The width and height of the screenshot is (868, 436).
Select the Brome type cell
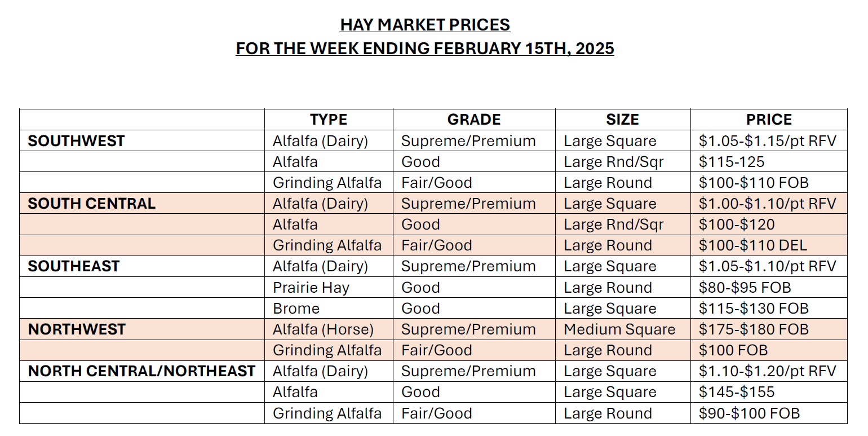pos(296,309)
